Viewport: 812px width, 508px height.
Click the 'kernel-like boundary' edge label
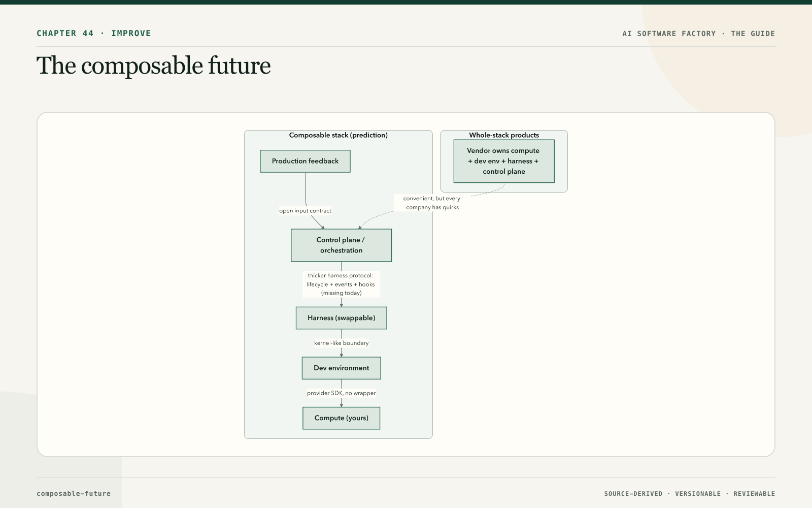click(341, 343)
